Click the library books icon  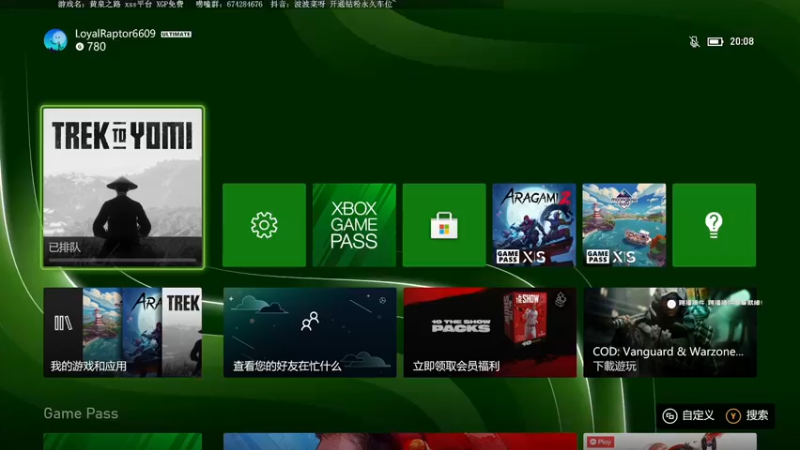coord(63,323)
